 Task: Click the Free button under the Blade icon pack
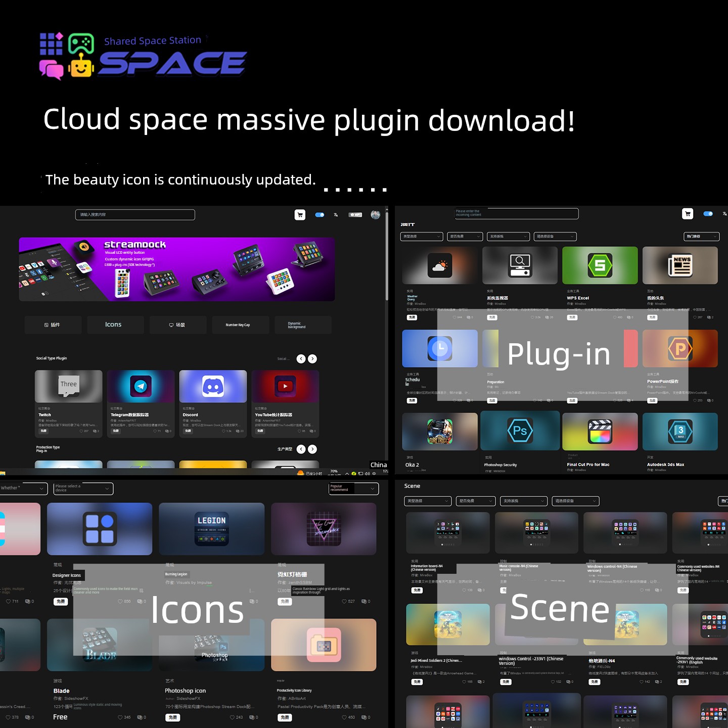coord(60,717)
